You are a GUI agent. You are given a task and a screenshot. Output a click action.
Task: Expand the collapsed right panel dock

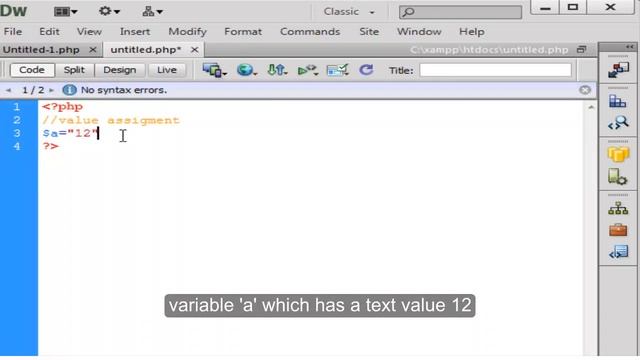pos(629,47)
